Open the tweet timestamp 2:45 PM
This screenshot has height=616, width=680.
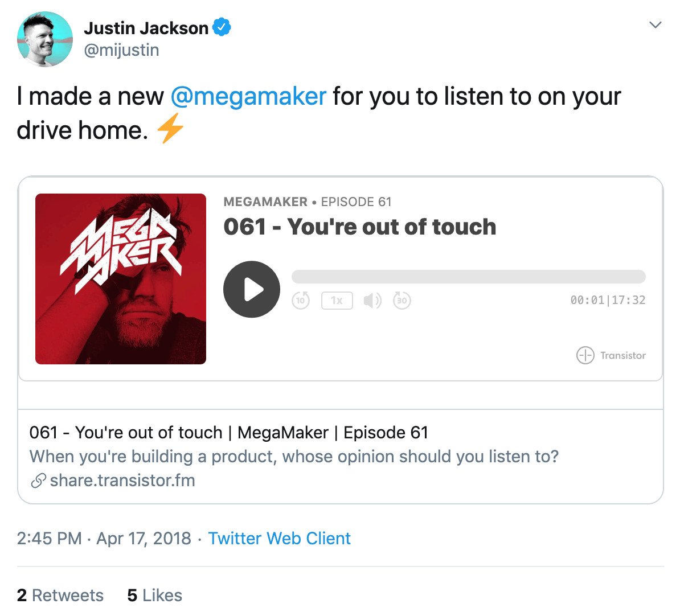[49, 539]
